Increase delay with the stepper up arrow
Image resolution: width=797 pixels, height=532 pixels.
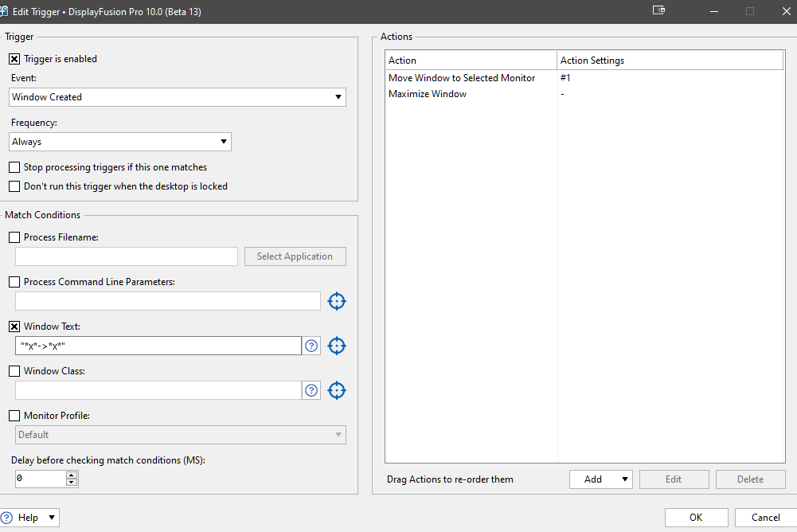click(72, 475)
